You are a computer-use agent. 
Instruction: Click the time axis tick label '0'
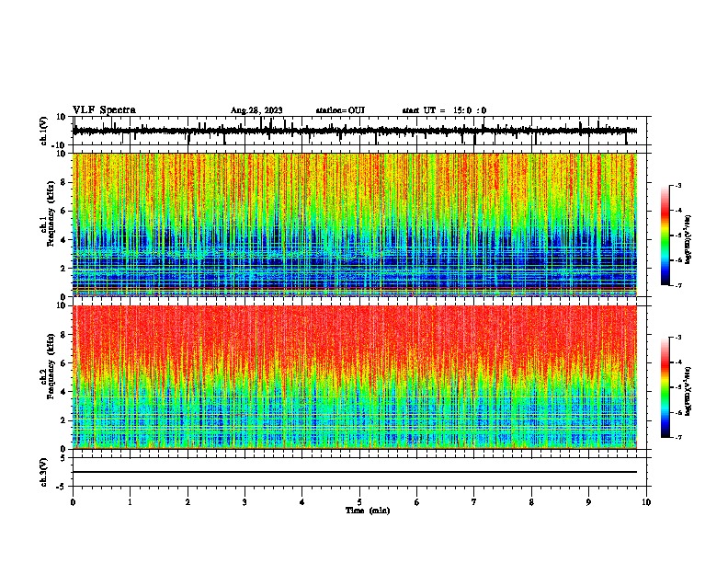tap(73, 502)
